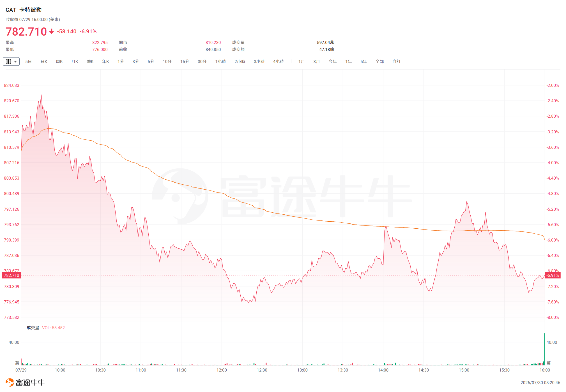Click the 15:00 time axis label
The width and height of the screenshot is (566, 392).
[464, 370]
